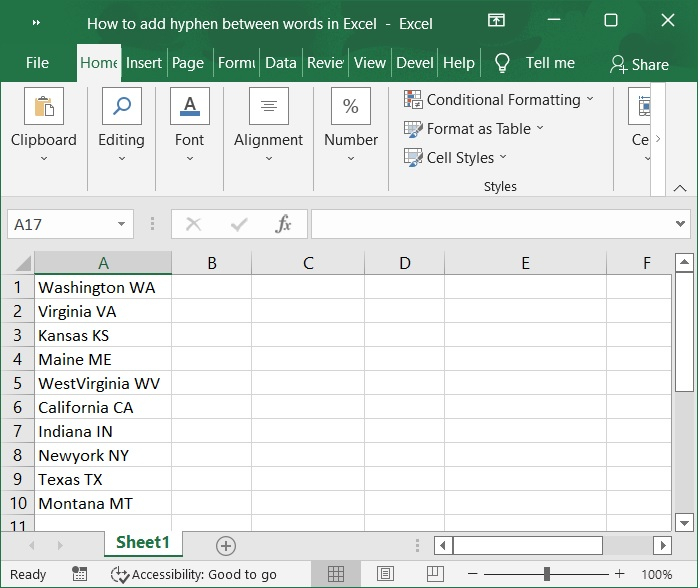
Task: Add a new sheet with plus icon
Action: point(226,545)
